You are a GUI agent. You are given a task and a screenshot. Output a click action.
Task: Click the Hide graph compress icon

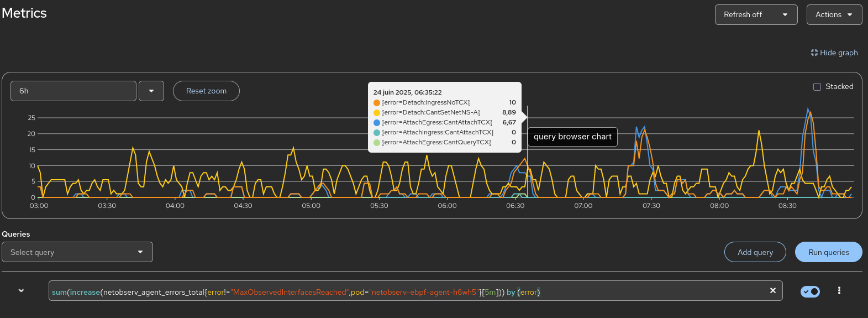pyautogui.click(x=814, y=53)
